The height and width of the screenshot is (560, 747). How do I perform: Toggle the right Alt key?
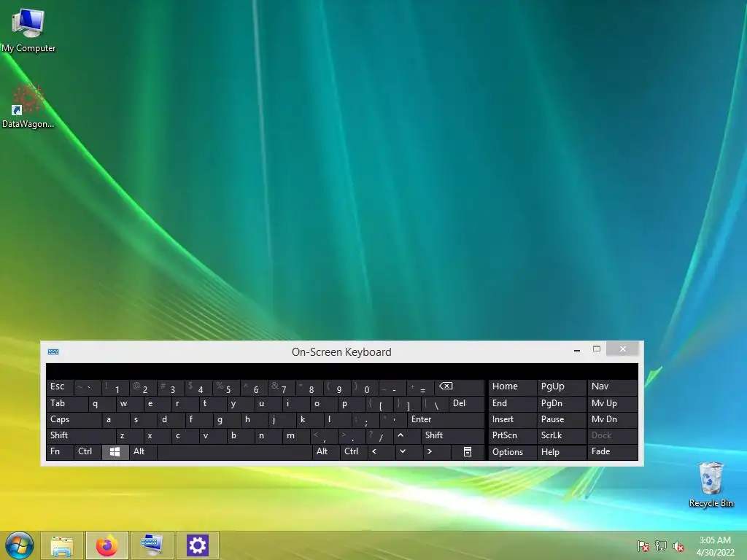[x=326, y=452]
